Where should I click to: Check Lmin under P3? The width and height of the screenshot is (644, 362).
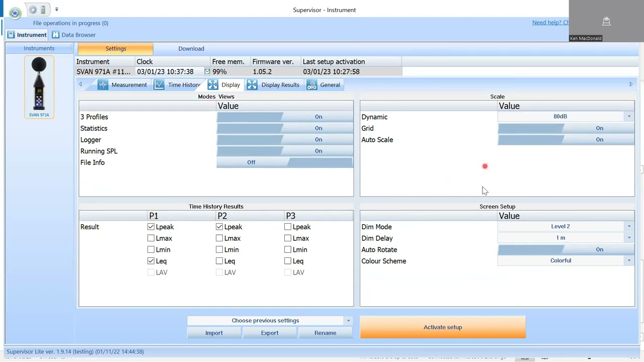point(288,249)
